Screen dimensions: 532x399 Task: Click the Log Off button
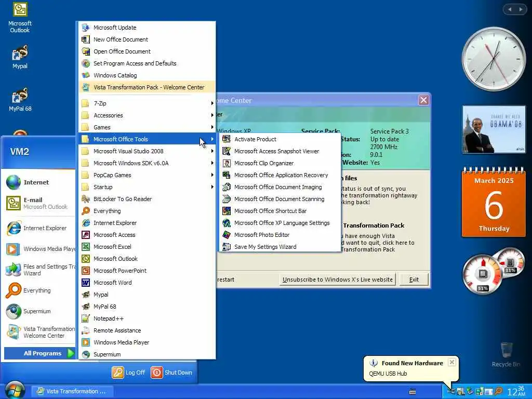(129, 373)
